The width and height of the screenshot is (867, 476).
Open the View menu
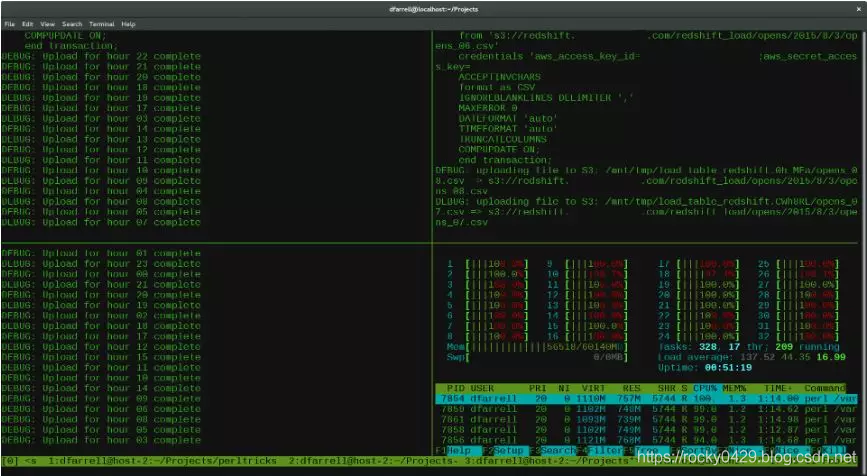pos(48,24)
